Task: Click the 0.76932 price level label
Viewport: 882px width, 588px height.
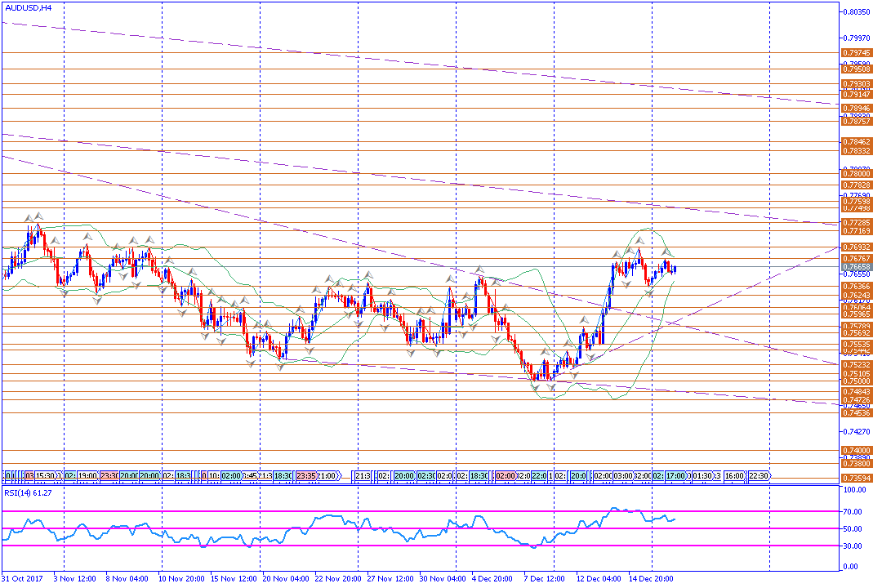Action: (x=857, y=246)
